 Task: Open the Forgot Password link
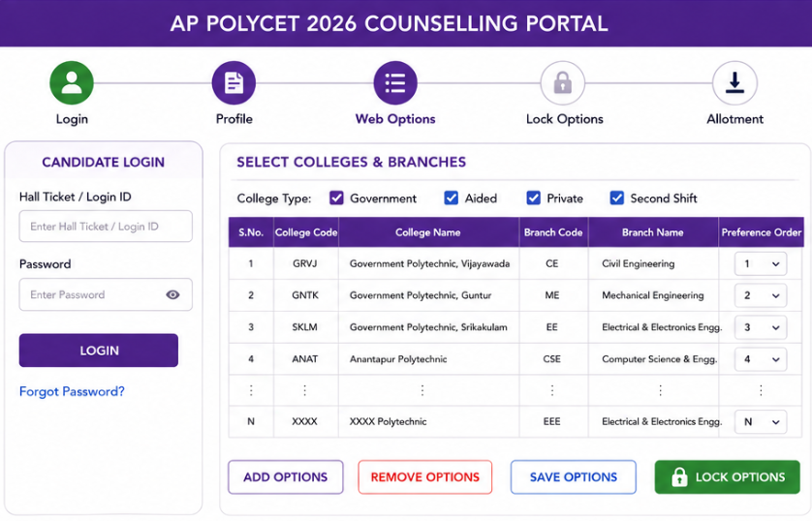[72, 391]
